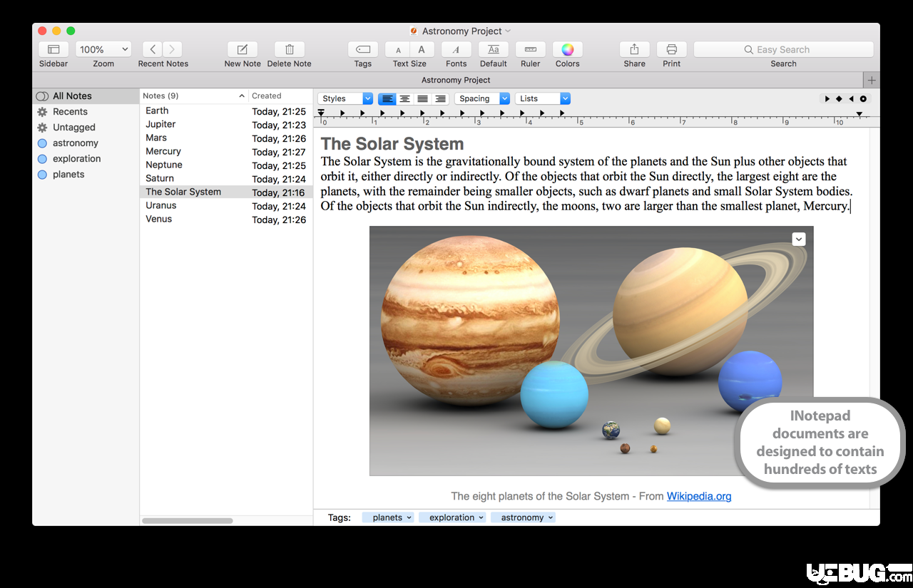Print the current note

click(671, 49)
